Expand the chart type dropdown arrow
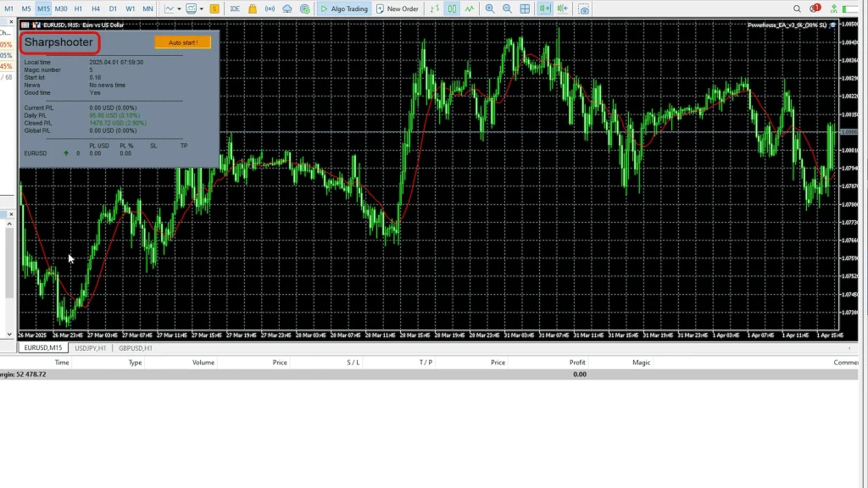This screenshot has height=488, width=868. point(180,8)
